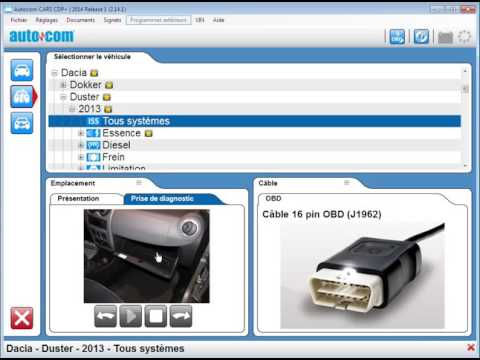Click the Sélectionner le véhicule panel header
Image resolution: width=480 pixels, height=360 pixels.
[92, 57]
